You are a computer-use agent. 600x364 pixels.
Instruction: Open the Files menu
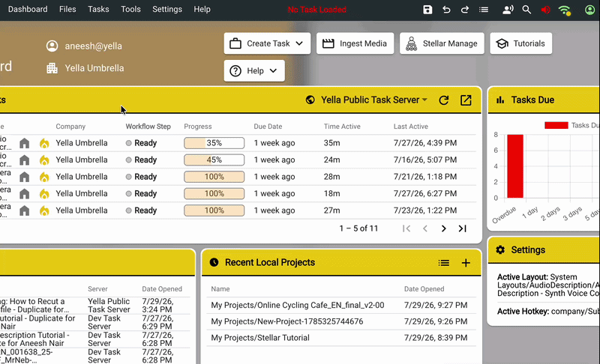point(67,9)
